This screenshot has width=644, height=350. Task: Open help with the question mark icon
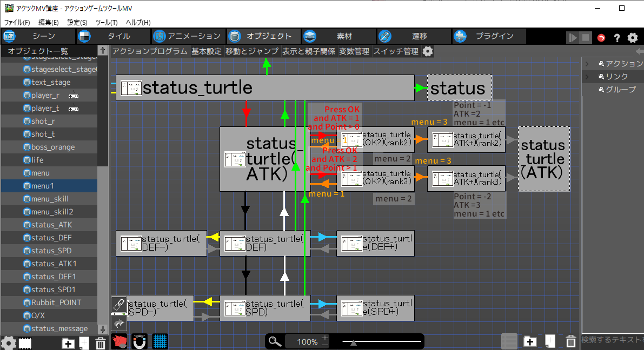[x=616, y=38]
